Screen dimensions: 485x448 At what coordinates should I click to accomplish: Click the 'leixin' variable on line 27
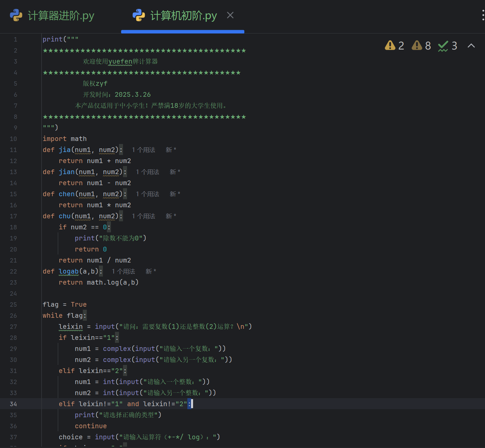71,326
